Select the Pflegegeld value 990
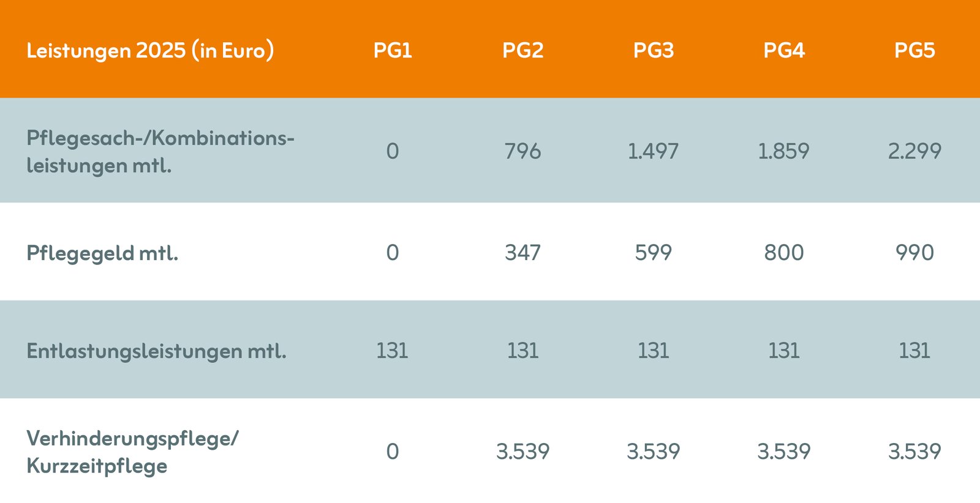Viewport: 980px width, 503px height. pyautogui.click(x=914, y=253)
